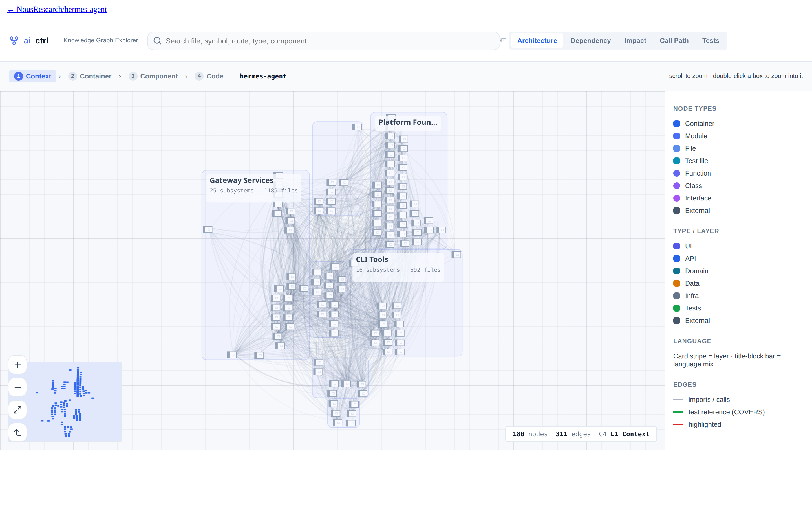Click the Platform Foun... box title
812x508 pixels.
click(x=408, y=122)
